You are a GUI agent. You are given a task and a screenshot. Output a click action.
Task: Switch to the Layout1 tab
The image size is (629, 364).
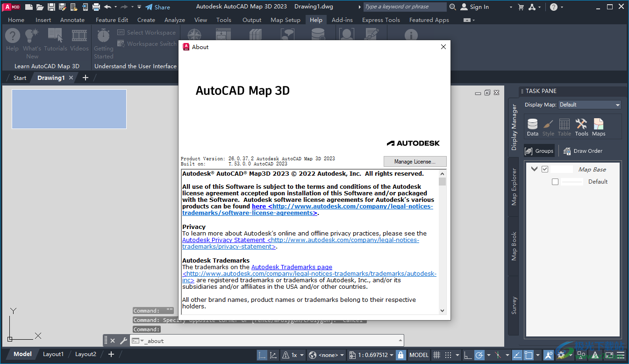click(53, 354)
